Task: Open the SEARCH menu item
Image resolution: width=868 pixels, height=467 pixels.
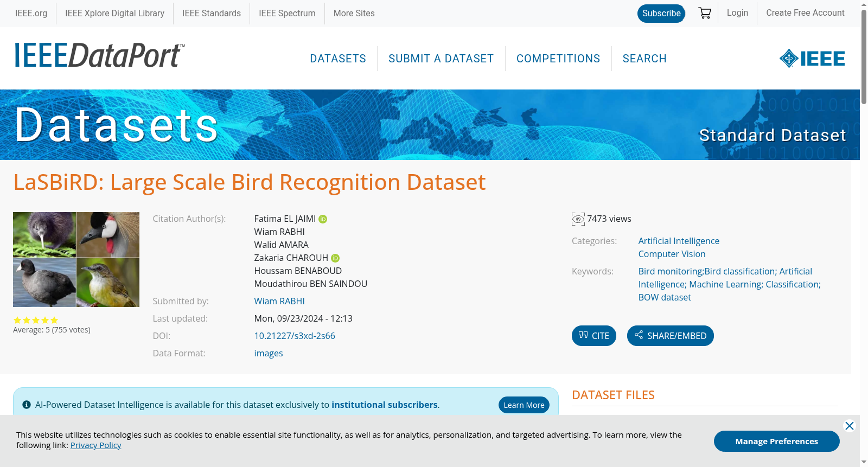Action: [644, 59]
